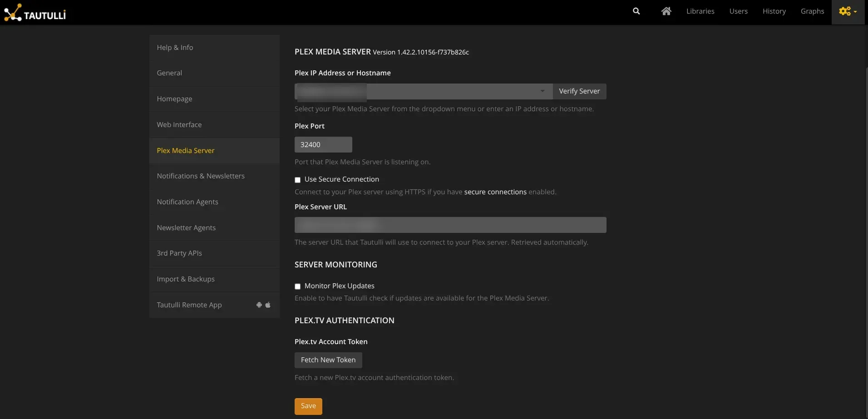Click the Android icon beside Tautulli Remote App
This screenshot has height=419, width=868.
tap(259, 305)
